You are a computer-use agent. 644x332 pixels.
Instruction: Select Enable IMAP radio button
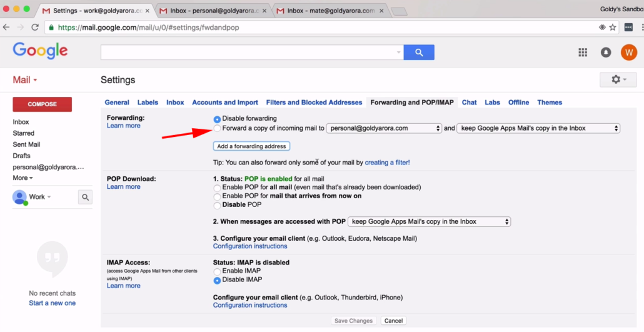pyautogui.click(x=217, y=271)
